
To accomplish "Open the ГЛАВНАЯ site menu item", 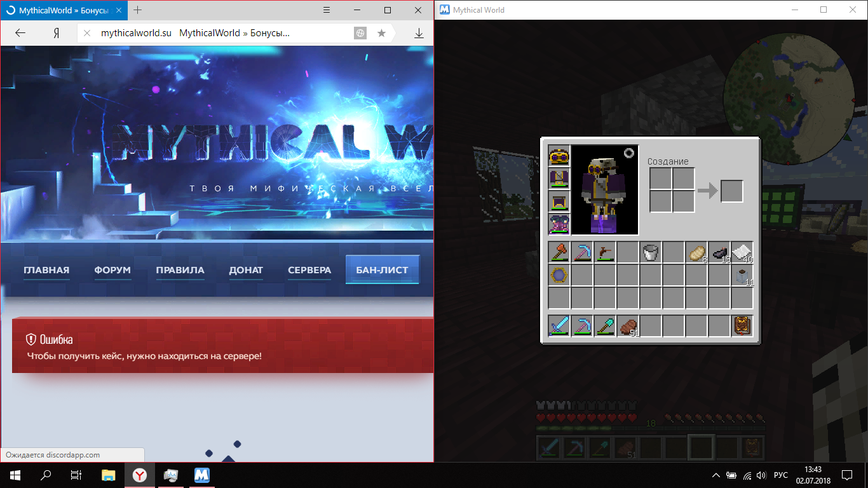I will pos(46,270).
